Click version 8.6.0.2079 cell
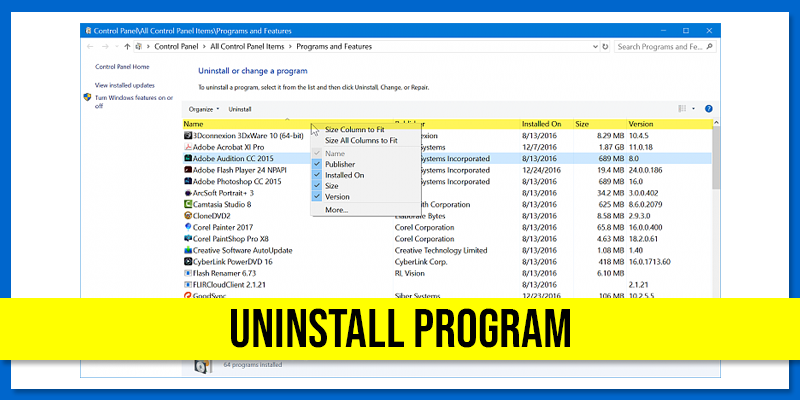 pos(647,204)
